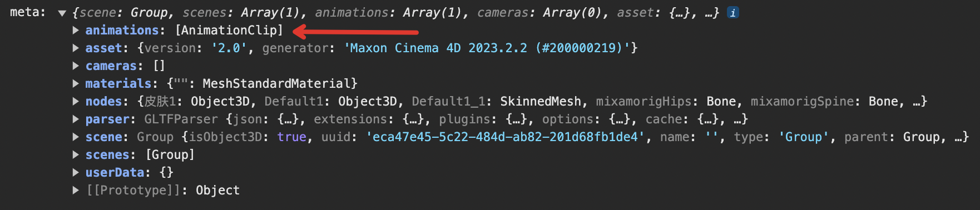Click the AnimationClip array value
Screen dimensions: 980x210
point(229,30)
